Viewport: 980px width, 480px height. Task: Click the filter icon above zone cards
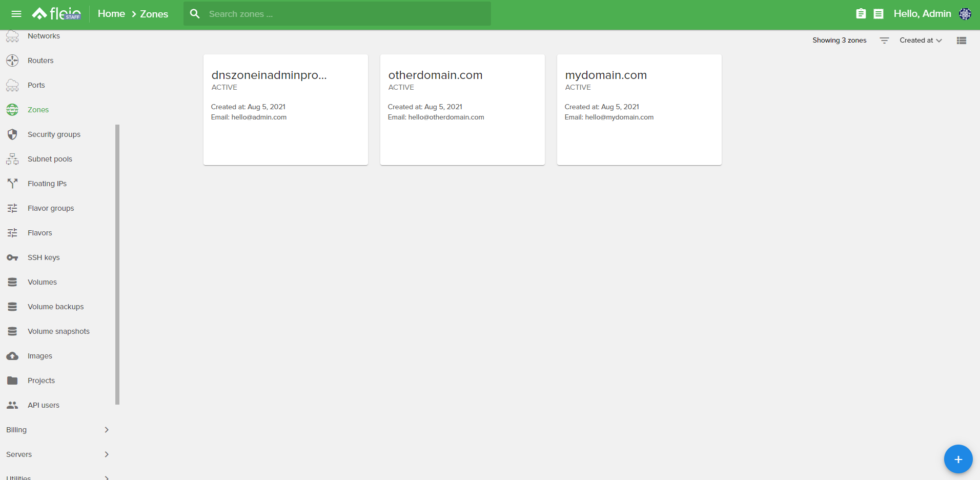[x=884, y=40]
